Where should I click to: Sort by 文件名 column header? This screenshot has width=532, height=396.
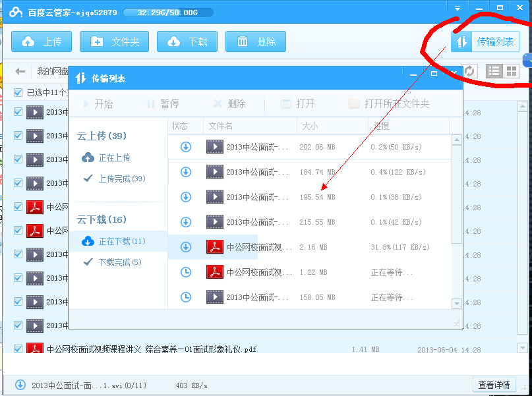(250, 126)
